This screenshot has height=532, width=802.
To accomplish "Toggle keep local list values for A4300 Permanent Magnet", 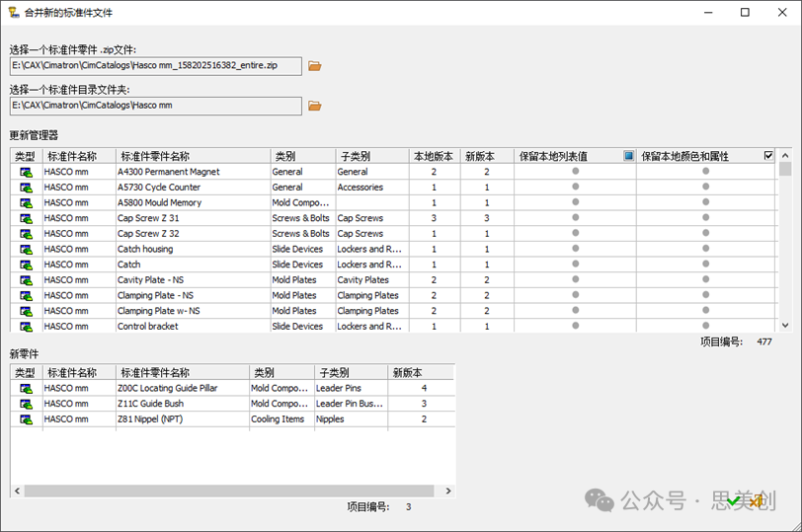I will (x=576, y=171).
